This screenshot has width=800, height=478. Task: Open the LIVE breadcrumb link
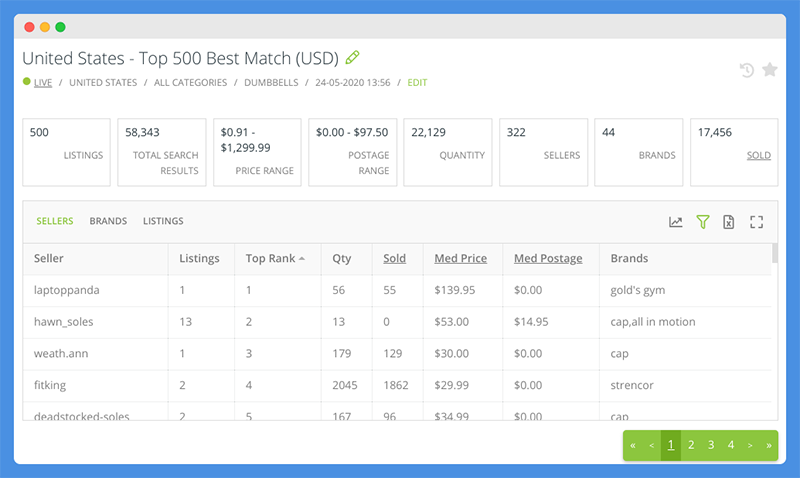(43, 83)
